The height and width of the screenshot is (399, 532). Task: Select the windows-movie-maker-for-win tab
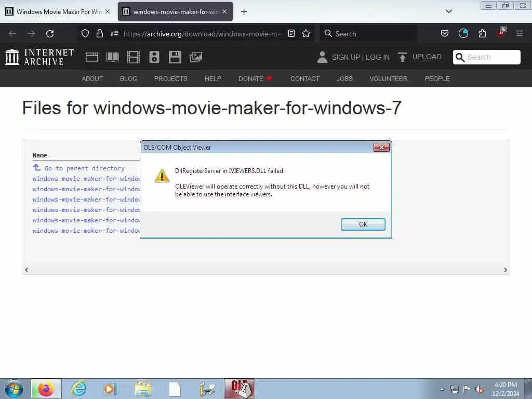click(x=175, y=11)
